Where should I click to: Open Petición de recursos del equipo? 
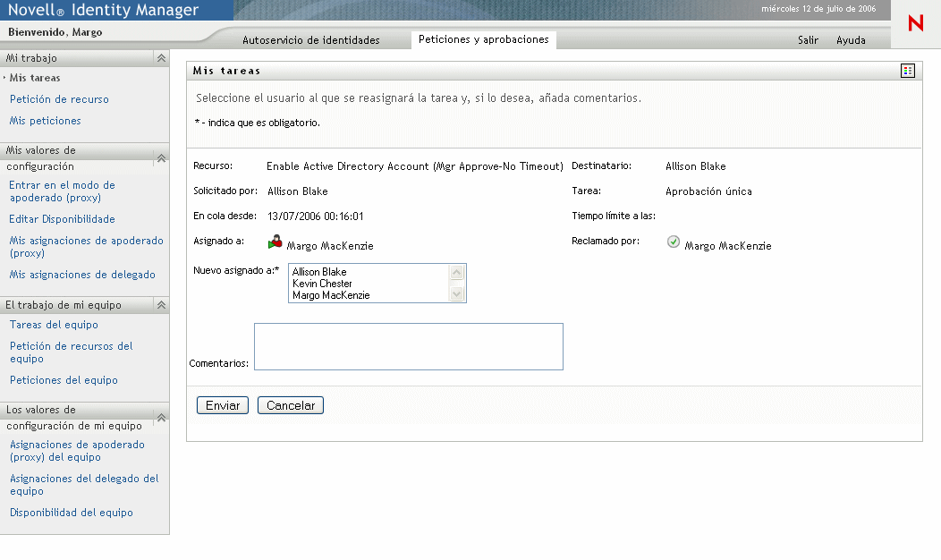pos(71,352)
